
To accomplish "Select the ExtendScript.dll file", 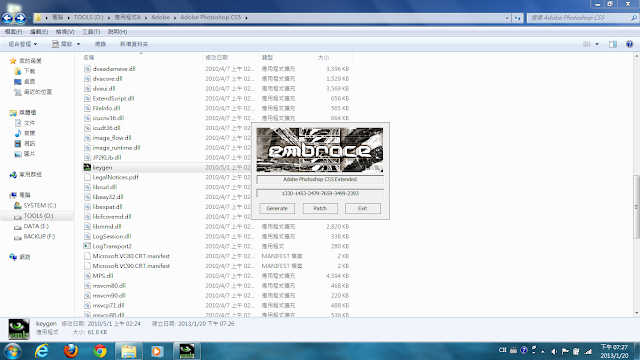I will [x=113, y=98].
